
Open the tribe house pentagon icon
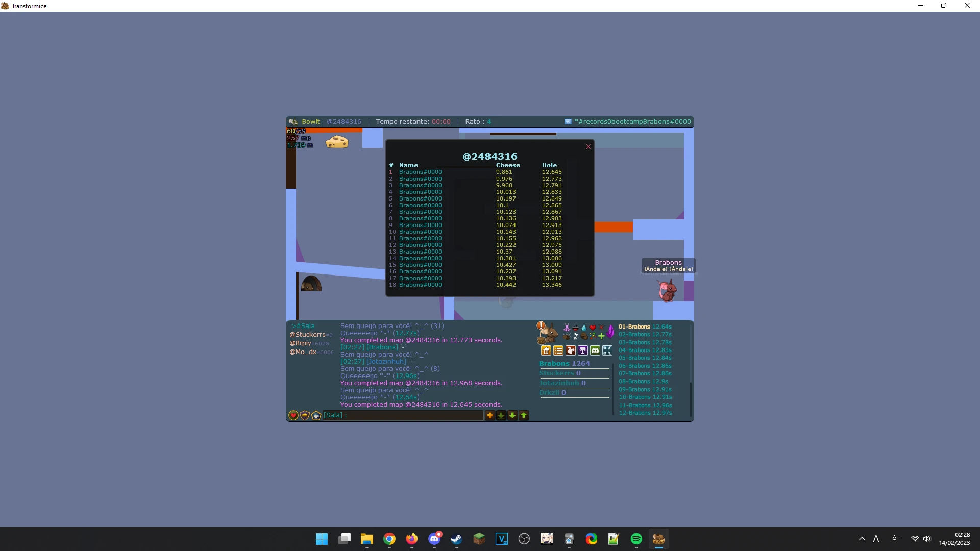click(316, 416)
